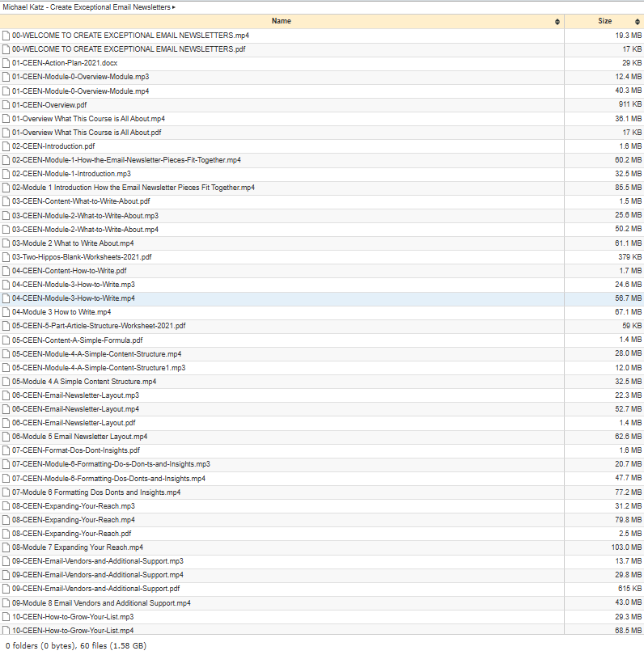Image resolution: width=644 pixels, height=655 pixels.
Task: Select 04-CEEN-Module-3-How-to-Write.mp4 highlighted row
Action: 322,298
